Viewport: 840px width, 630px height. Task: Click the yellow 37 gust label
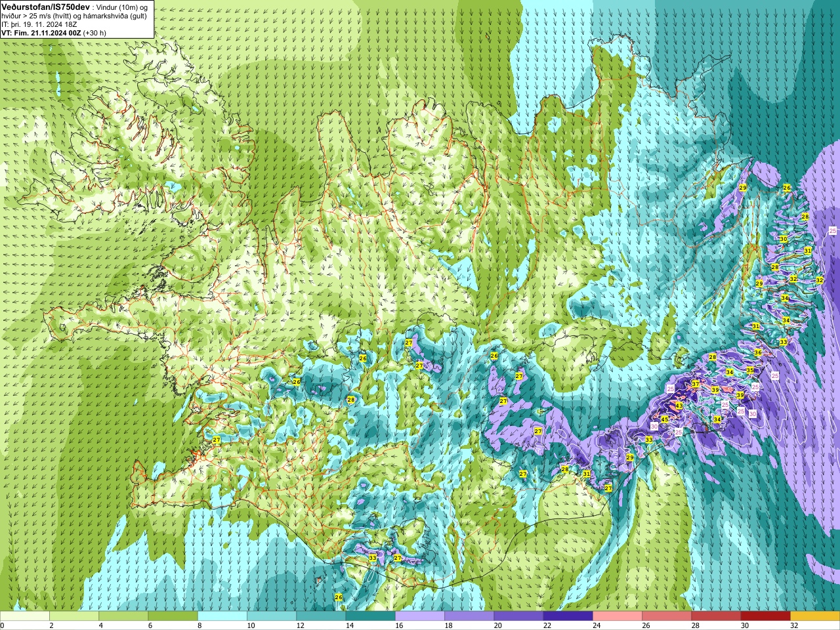tap(696, 384)
